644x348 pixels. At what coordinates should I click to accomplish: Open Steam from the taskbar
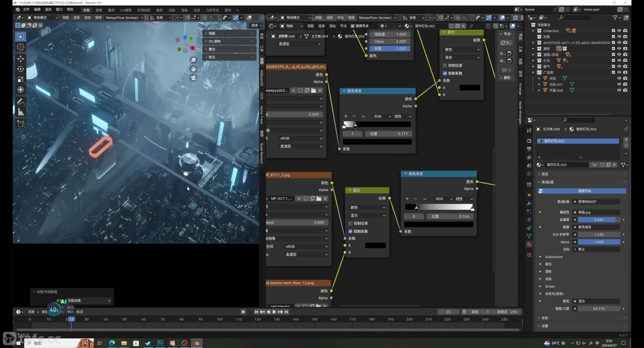pos(148,343)
